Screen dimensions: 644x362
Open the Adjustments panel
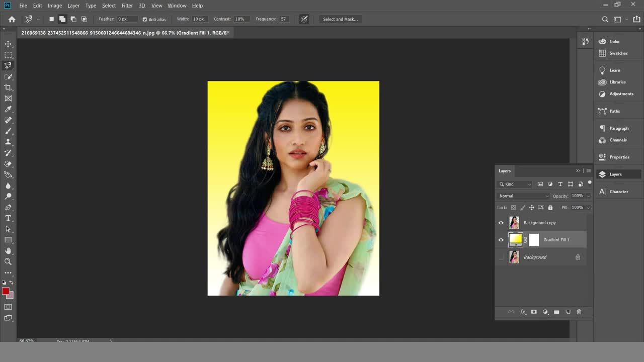(x=616, y=94)
